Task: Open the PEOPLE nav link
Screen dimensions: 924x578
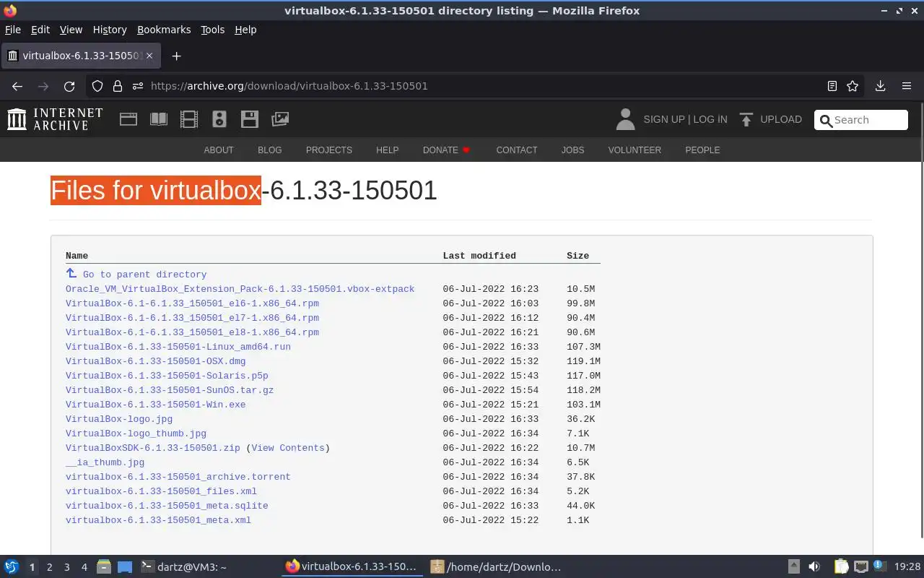Action: pyautogui.click(x=702, y=150)
